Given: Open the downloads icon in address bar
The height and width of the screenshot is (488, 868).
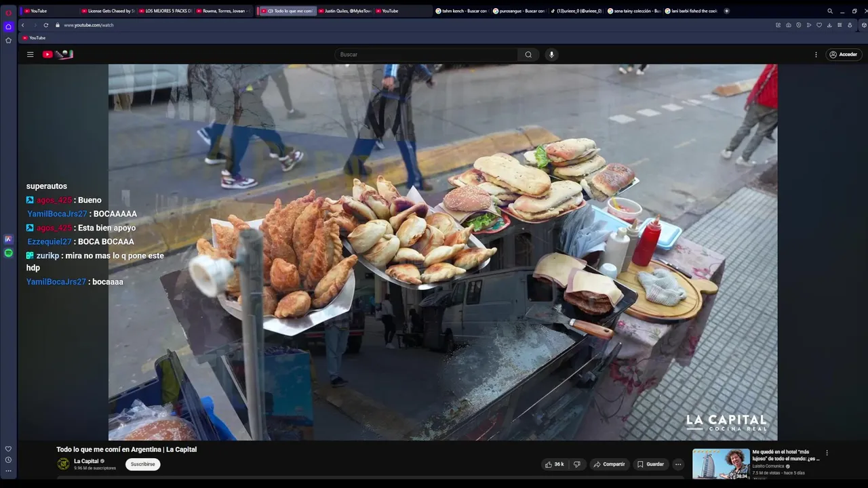Looking at the screenshot, I should tap(829, 25).
